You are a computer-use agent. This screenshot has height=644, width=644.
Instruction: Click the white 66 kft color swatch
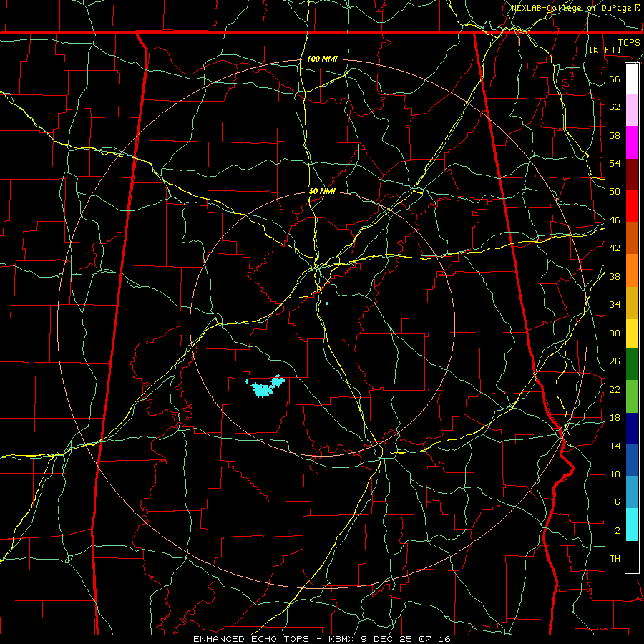click(632, 79)
